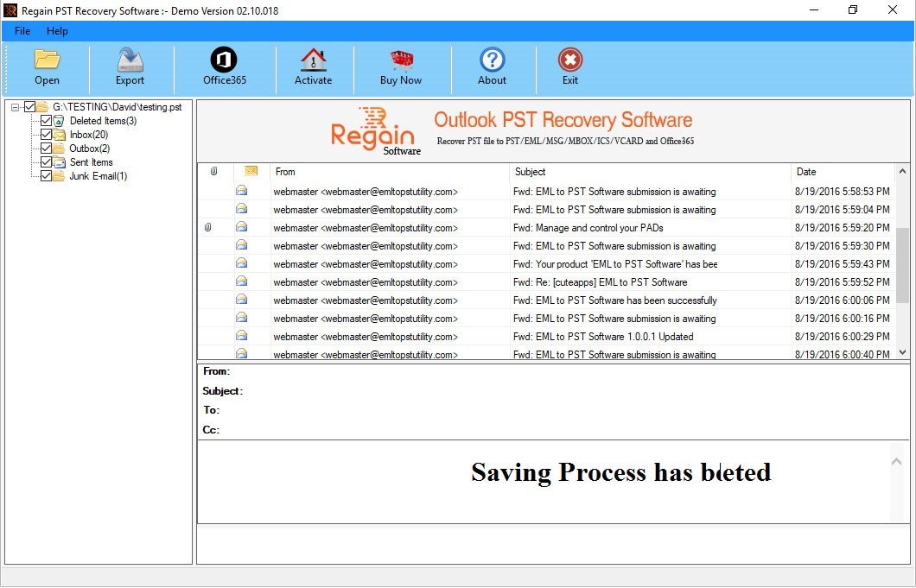Toggle the Junk E-mail(1) checkbox
This screenshot has height=588, width=916.
point(46,176)
